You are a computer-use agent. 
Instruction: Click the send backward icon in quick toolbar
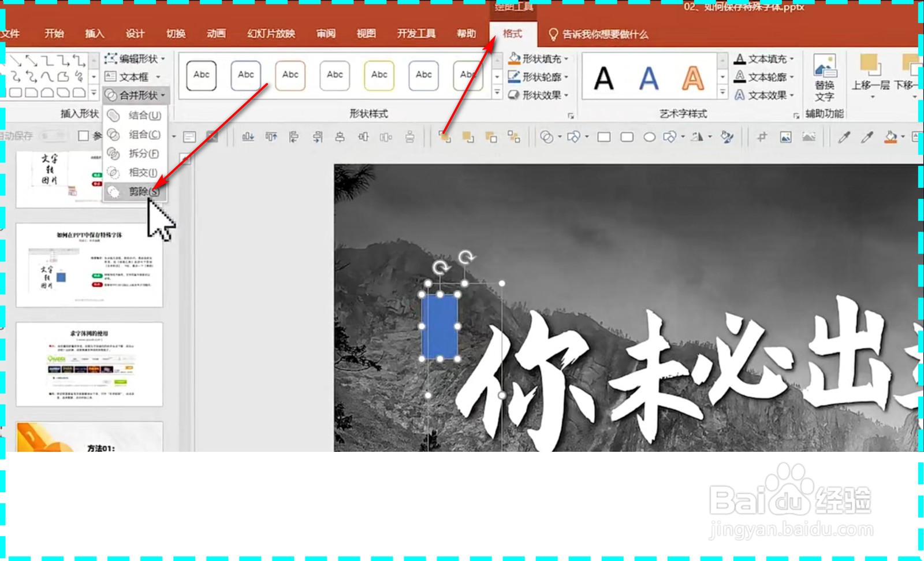point(491,137)
